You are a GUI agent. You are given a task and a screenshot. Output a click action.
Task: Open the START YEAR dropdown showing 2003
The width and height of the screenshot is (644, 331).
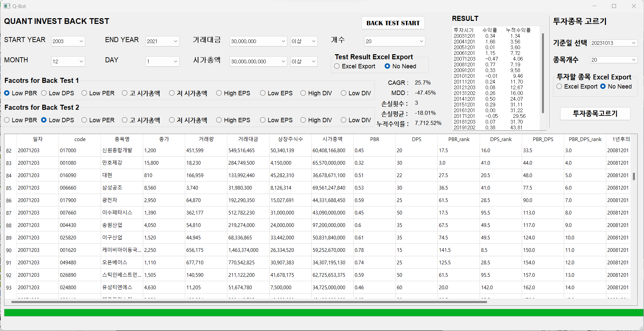(x=68, y=41)
